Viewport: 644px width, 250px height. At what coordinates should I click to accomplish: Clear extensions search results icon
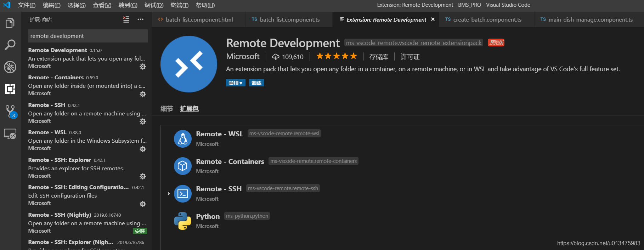click(126, 19)
